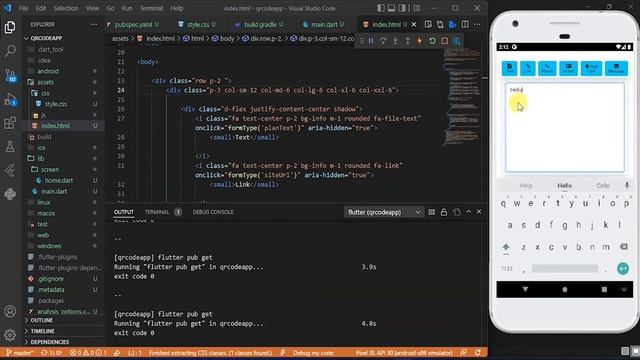Switch to the style.css tab

[x=198, y=24]
